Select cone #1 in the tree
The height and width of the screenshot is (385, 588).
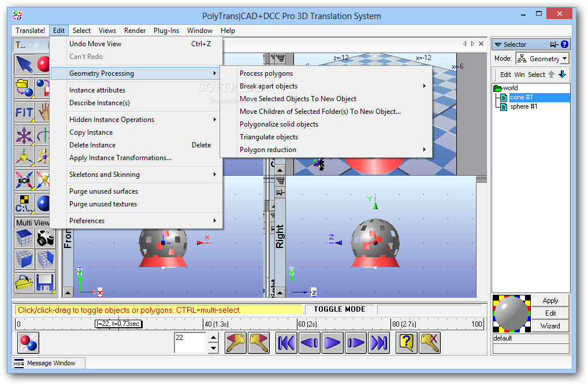click(x=521, y=97)
